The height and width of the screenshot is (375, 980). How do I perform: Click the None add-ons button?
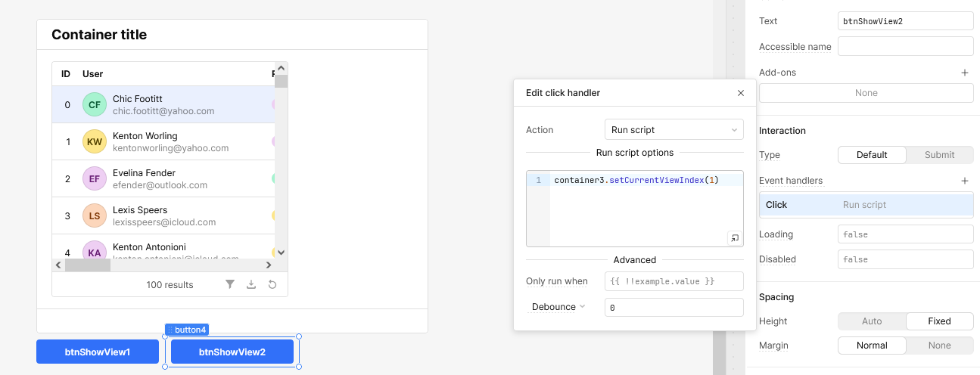(866, 93)
